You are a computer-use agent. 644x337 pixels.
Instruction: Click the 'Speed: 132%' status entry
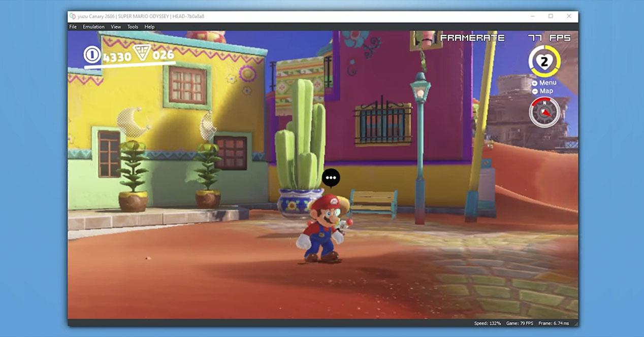tap(488, 323)
